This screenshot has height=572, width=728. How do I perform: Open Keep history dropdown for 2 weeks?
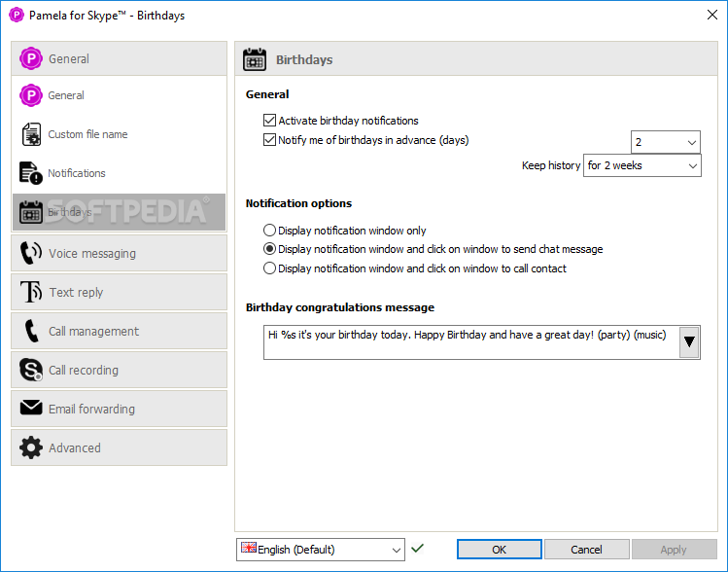642,165
